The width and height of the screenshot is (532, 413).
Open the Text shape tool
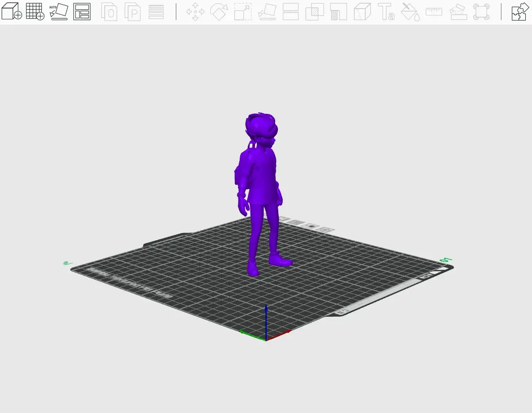coord(386,12)
